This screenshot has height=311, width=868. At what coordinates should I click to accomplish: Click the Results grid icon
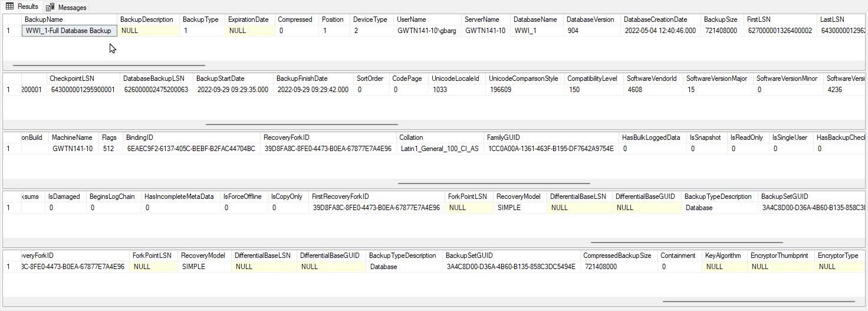pyautogui.click(x=10, y=6)
